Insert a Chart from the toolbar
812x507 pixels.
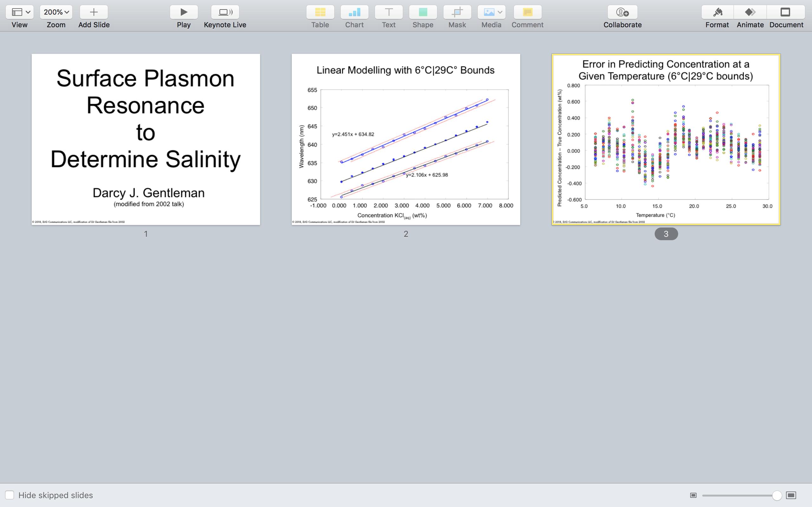click(354, 12)
